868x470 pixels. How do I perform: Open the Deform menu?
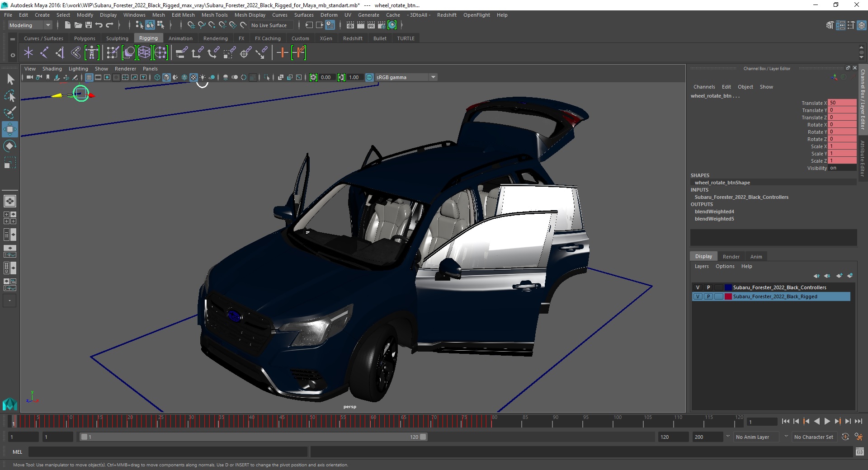[x=329, y=15]
